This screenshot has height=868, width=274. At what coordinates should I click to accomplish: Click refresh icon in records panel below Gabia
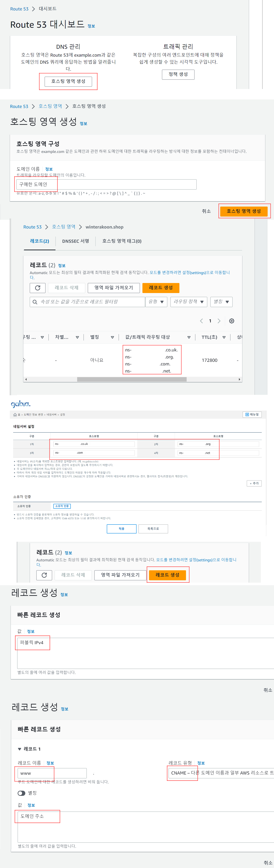[x=44, y=575]
